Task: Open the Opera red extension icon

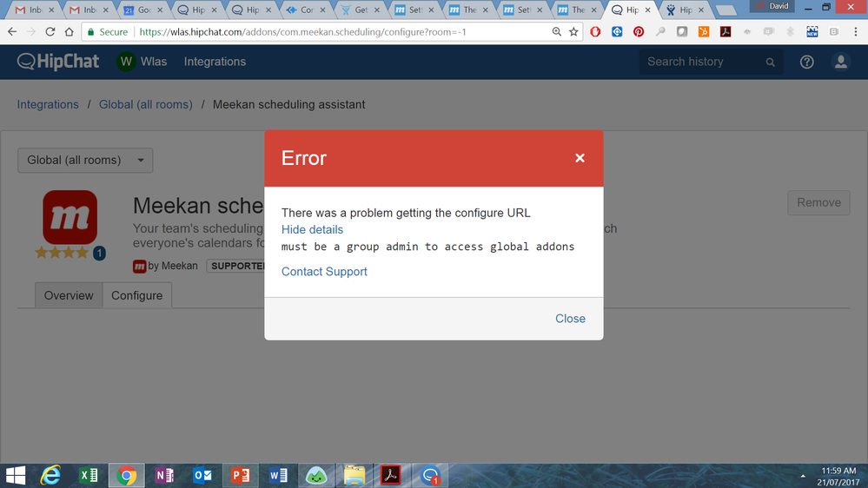Action: (x=595, y=32)
